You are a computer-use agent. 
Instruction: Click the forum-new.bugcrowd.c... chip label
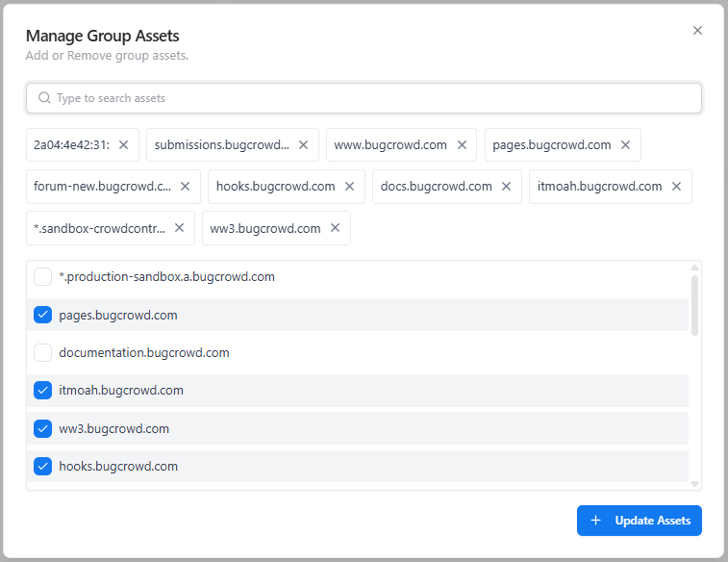tap(102, 187)
